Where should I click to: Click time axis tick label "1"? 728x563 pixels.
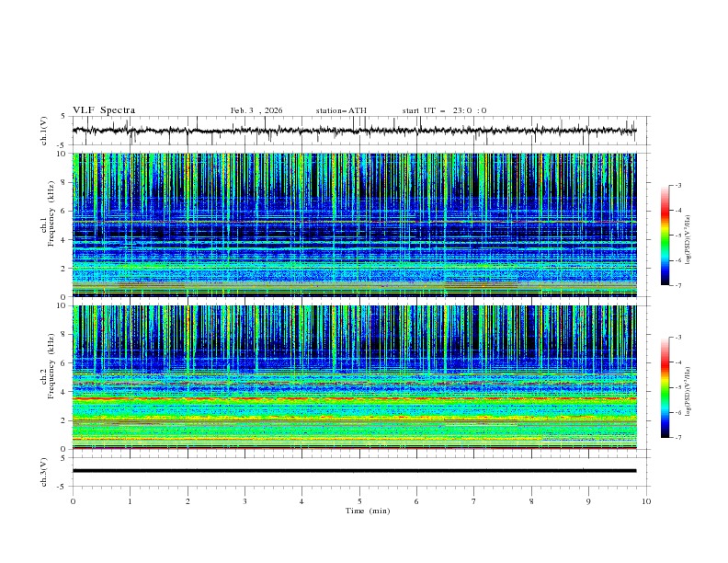pyautogui.click(x=130, y=501)
